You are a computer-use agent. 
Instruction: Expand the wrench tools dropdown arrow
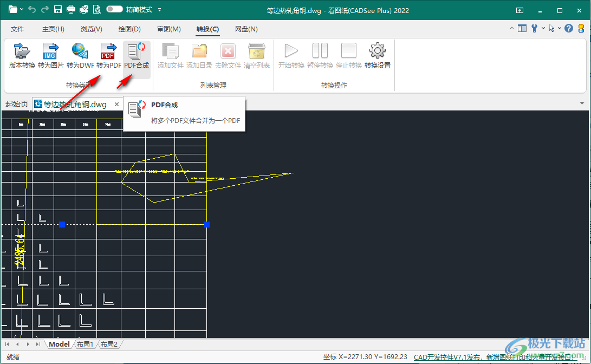click(x=543, y=28)
